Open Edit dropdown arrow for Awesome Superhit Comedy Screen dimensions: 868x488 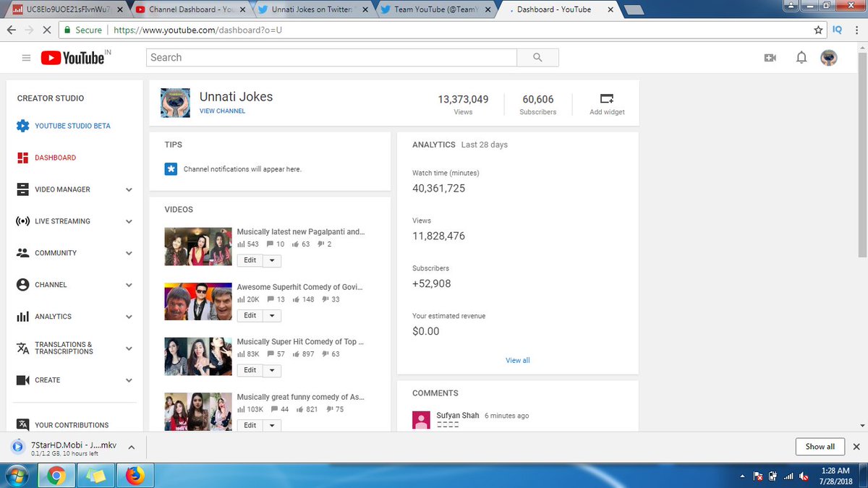tap(272, 316)
